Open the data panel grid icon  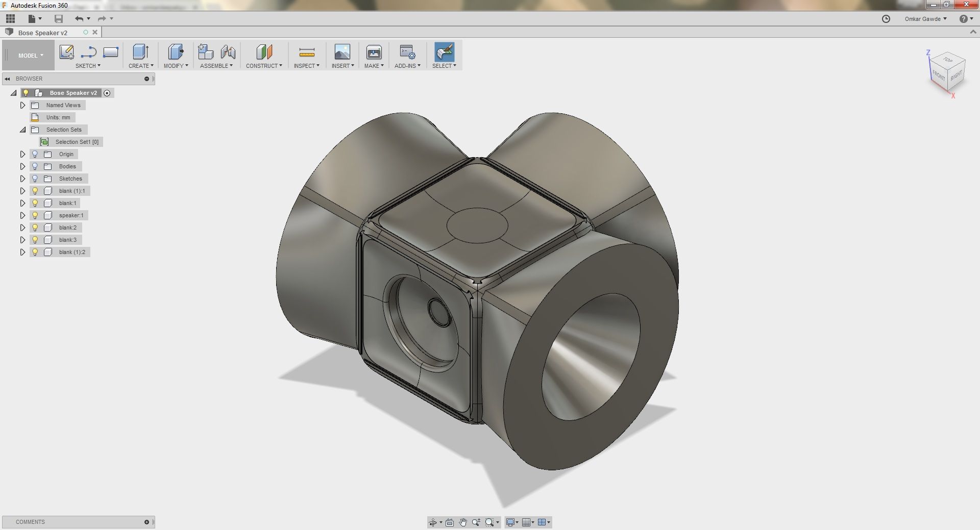point(10,19)
